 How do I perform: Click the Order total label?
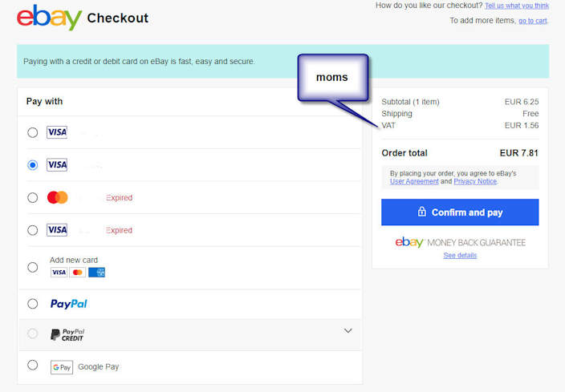(x=404, y=153)
